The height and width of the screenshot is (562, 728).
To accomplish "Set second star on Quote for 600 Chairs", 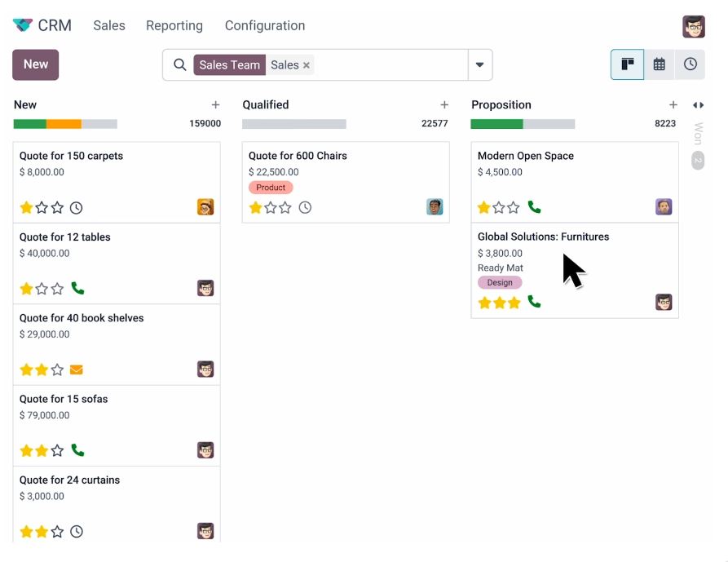I will 271,208.
